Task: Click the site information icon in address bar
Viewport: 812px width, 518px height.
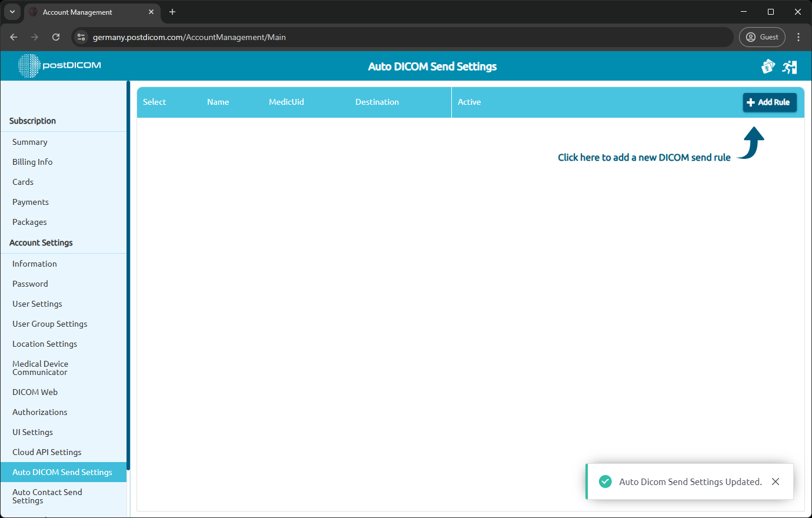Action: [x=80, y=36]
